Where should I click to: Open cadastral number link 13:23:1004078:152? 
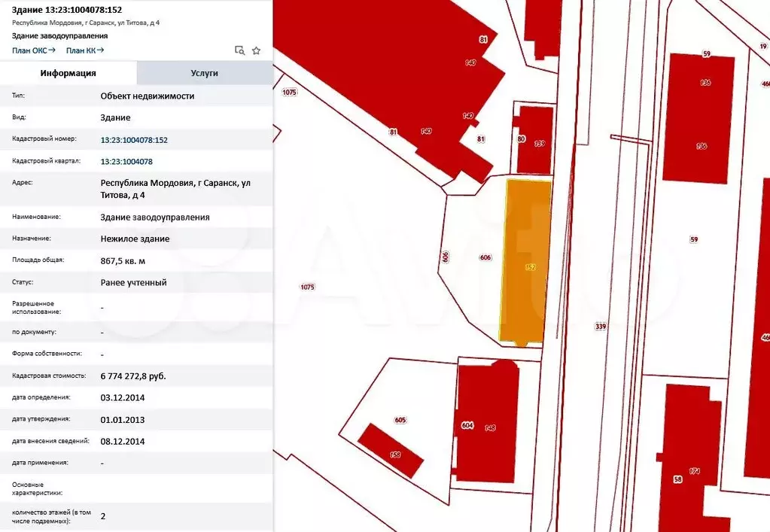click(x=134, y=140)
